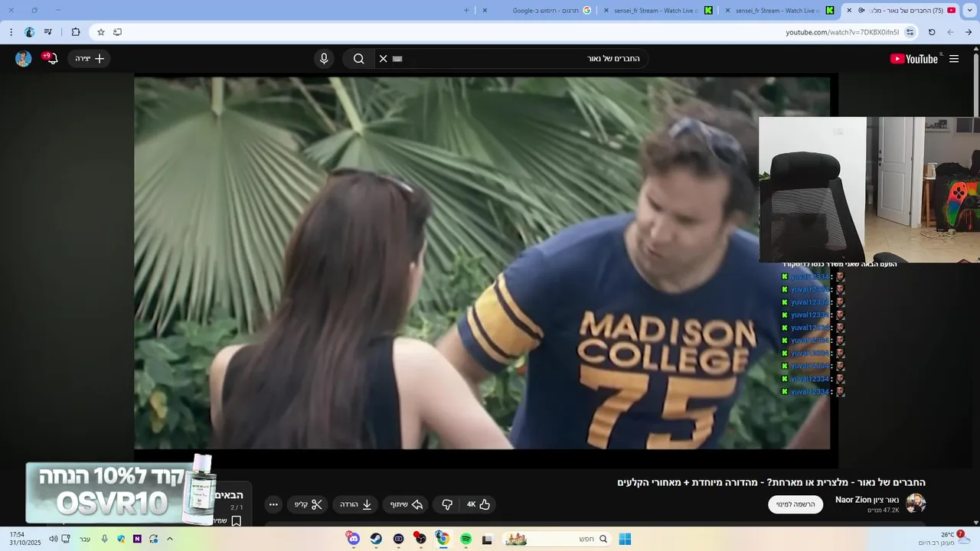Image resolution: width=980 pixels, height=551 pixels.
Task: Click the webcam overlay thumbnail
Action: click(x=869, y=189)
